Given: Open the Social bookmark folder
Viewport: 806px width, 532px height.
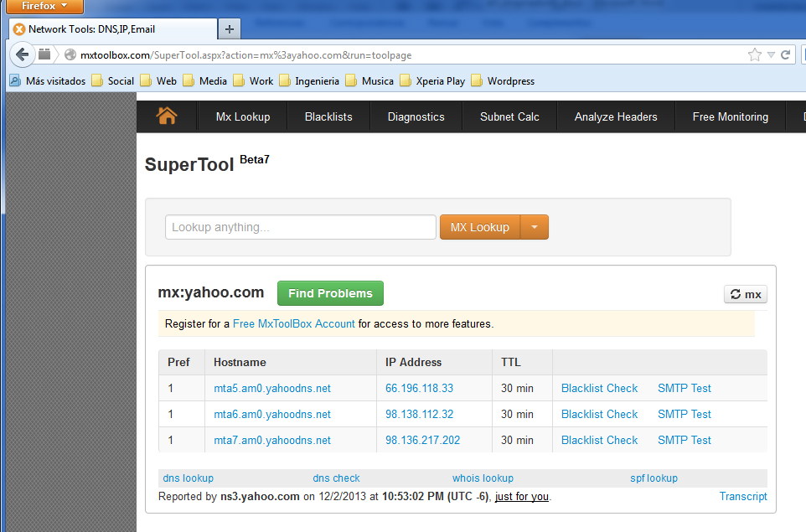Looking at the screenshot, I should 112,80.
